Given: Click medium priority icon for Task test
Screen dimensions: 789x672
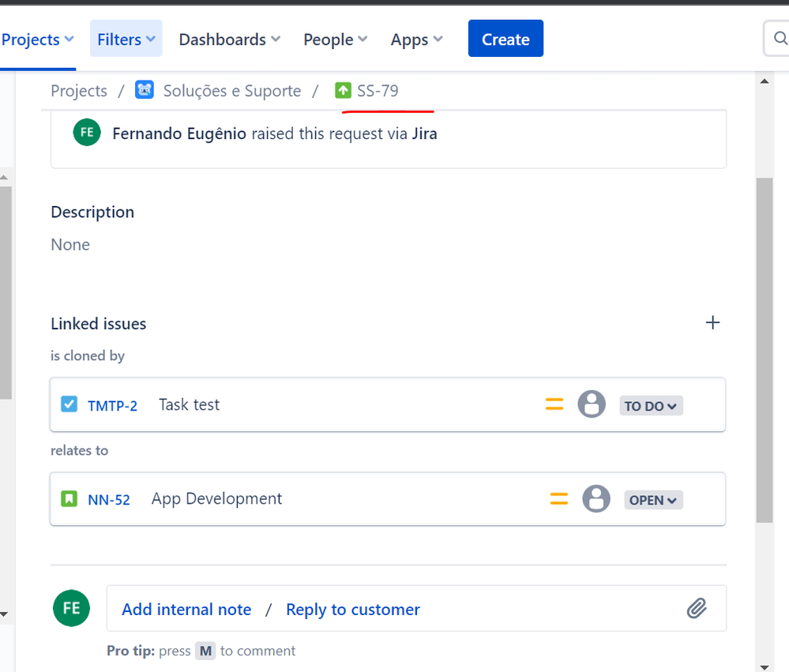Looking at the screenshot, I should click(554, 404).
